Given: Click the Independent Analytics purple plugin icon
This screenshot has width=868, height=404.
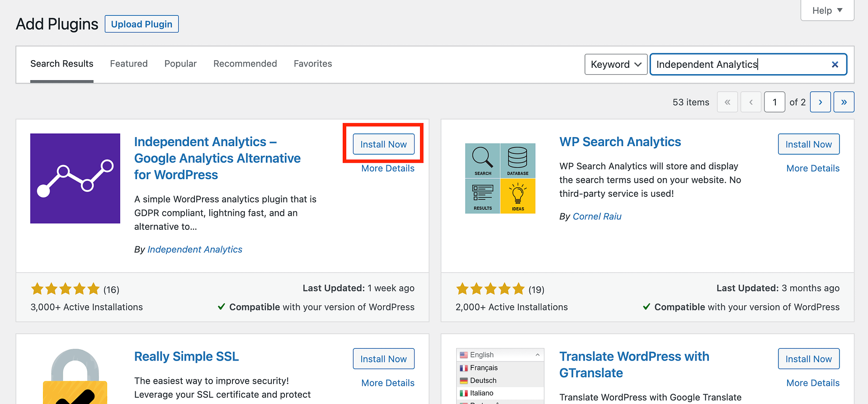Looking at the screenshot, I should (x=75, y=178).
